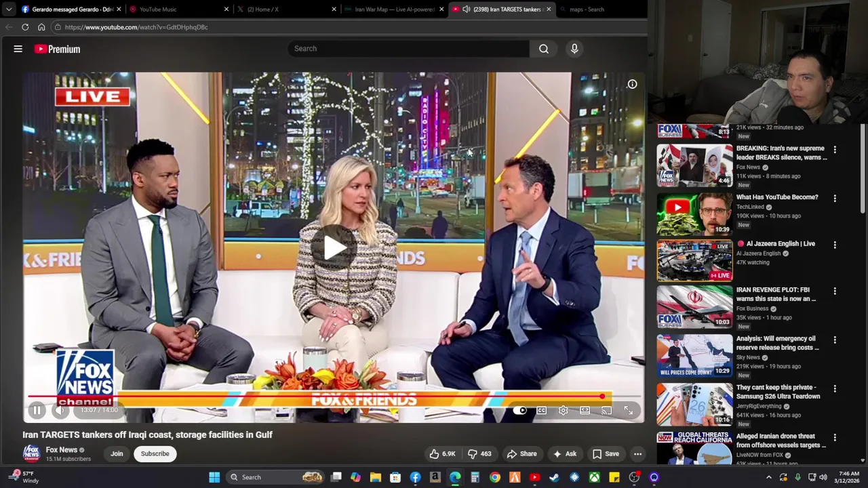
Task: Click the browser address bar URL
Action: pyautogui.click(x=136, y=27)
